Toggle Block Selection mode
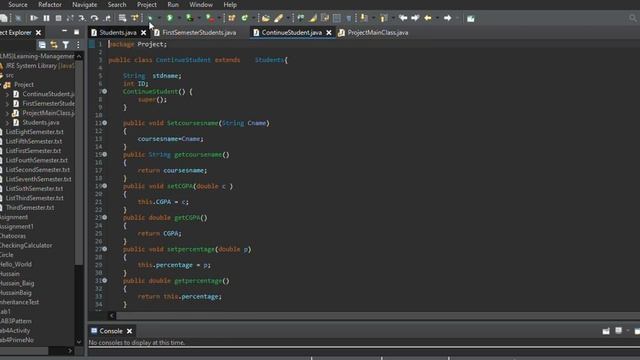 pyautogui.click(x=337, y=18)
